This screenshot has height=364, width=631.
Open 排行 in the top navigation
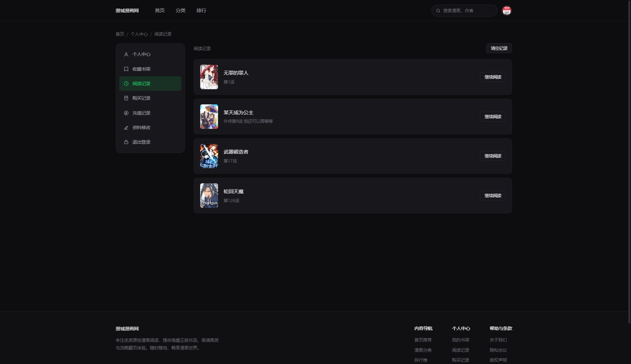coord(201,11)
